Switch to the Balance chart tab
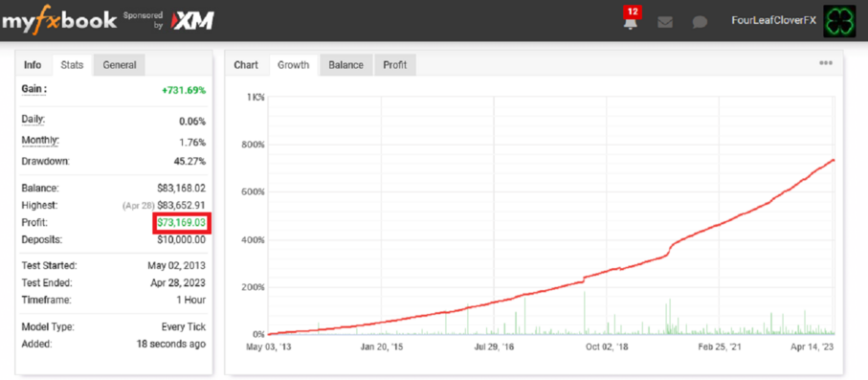Screen dimensions: 868x380 click(x=346, y=65)
